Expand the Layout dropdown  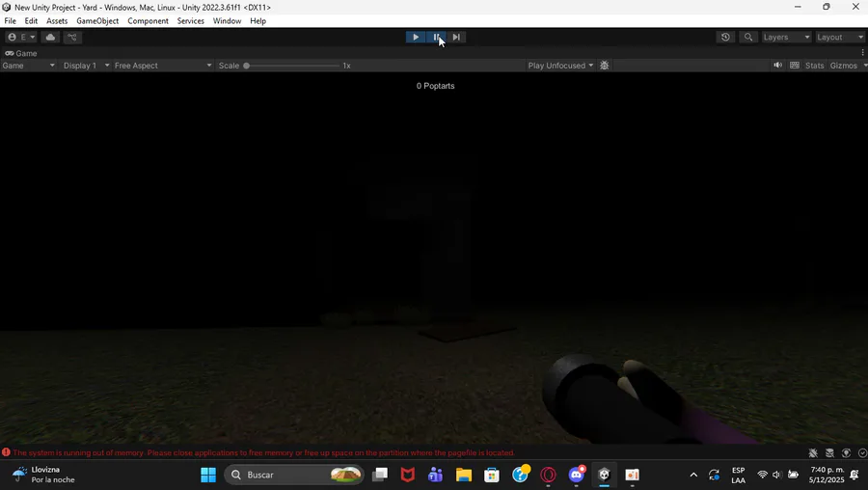[x=840, y=37]
